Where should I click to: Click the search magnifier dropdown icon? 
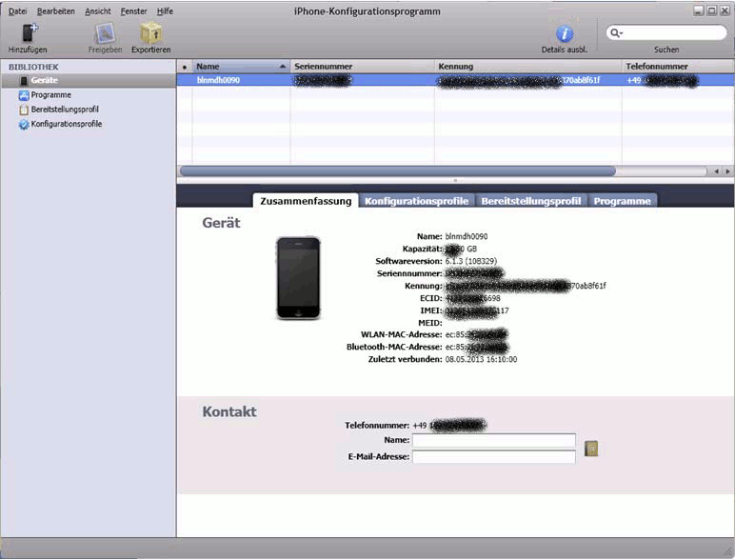click(617, 33)
